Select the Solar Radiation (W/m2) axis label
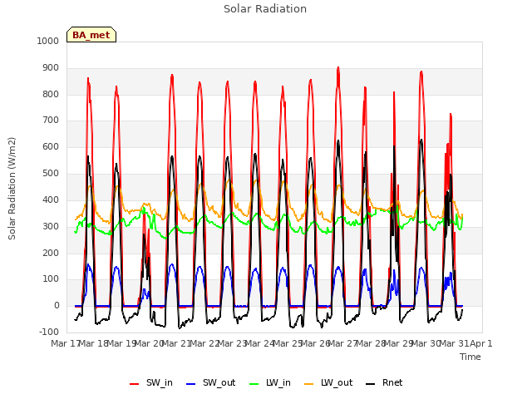532x399 pixels. [12, 189]
